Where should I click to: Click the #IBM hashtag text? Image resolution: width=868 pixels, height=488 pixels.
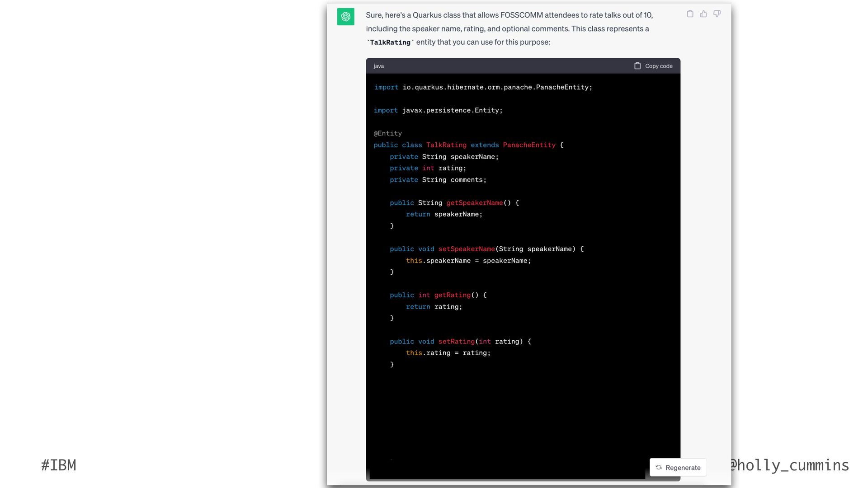click(x=59, y=465)
